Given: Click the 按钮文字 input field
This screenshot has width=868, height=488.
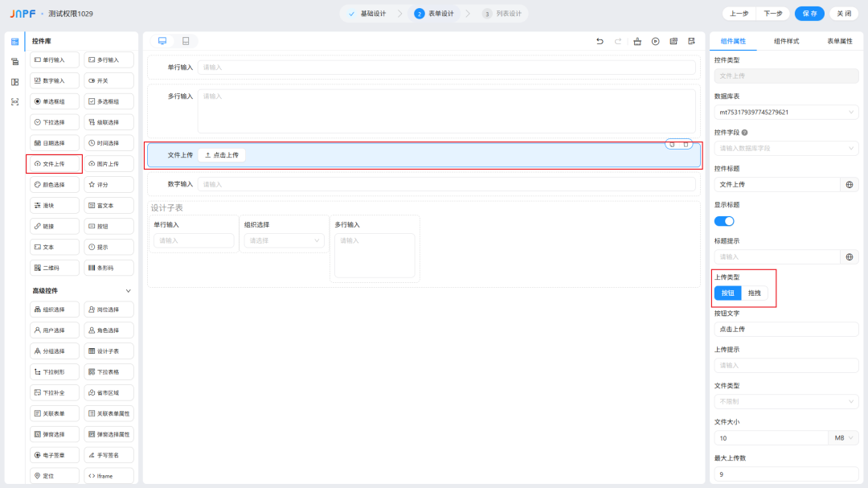Looking at the screenshot, I should (x=786, y=330).
